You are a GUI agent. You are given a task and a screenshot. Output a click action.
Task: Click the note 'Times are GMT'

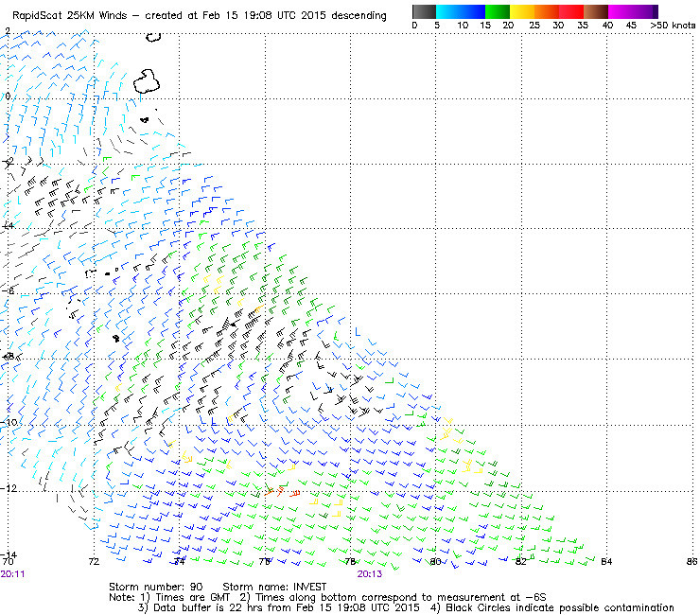click(x=192, y=598)
